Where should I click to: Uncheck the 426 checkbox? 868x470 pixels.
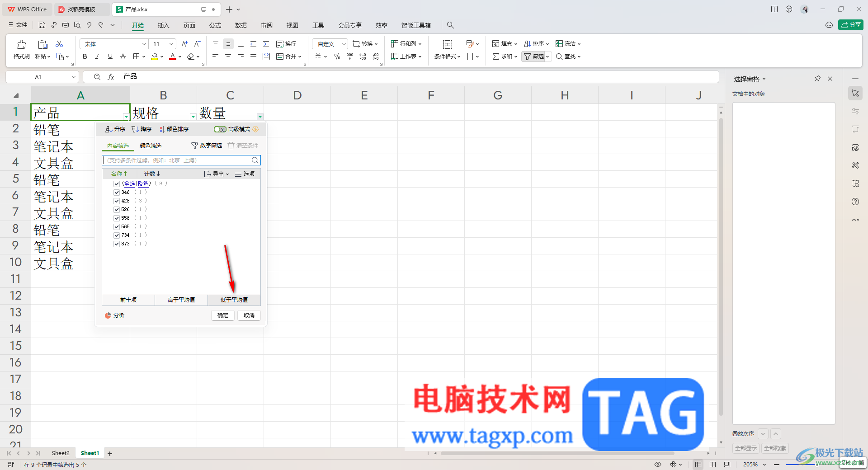pos(117,201)
